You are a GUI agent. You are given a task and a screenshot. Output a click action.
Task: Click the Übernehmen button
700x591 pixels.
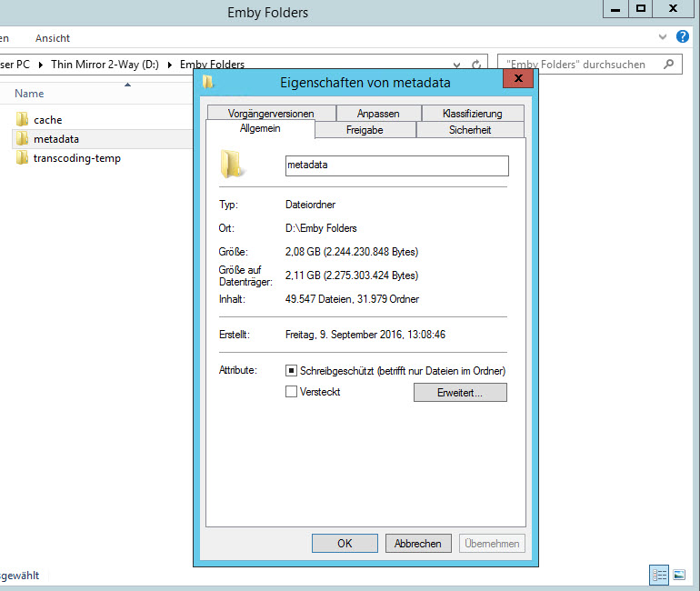[492, 543]
